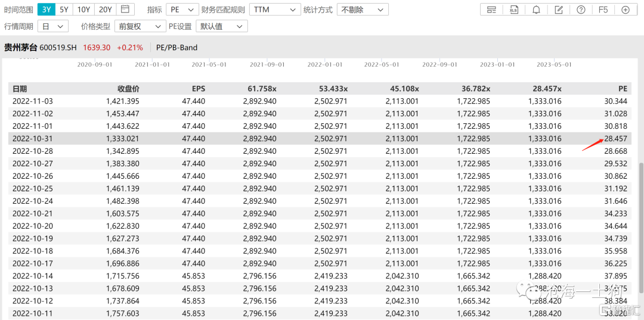Open the 默认值 PE setting dropdown
644x320 pixels.
pyautogui.click(x=222, y=27)
